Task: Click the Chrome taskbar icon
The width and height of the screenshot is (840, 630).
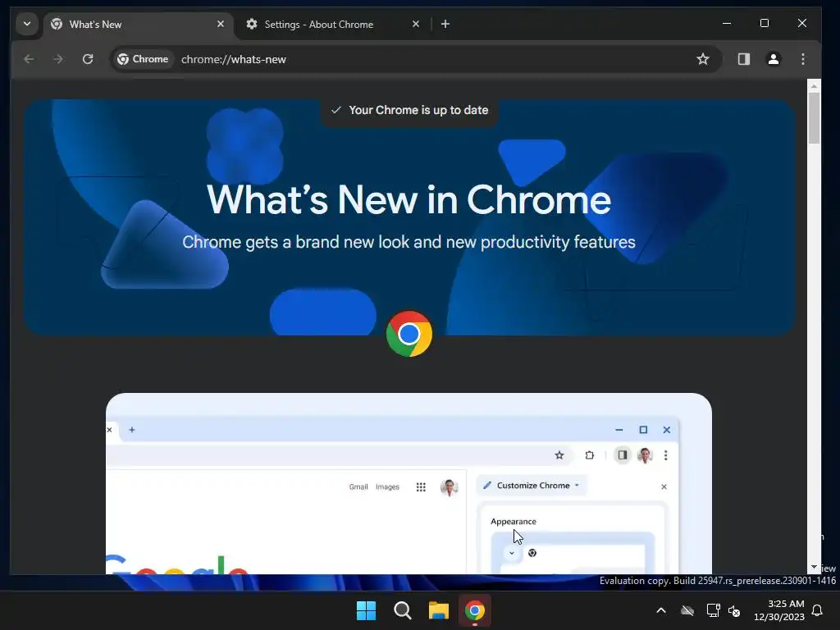Action: point(475,610)
